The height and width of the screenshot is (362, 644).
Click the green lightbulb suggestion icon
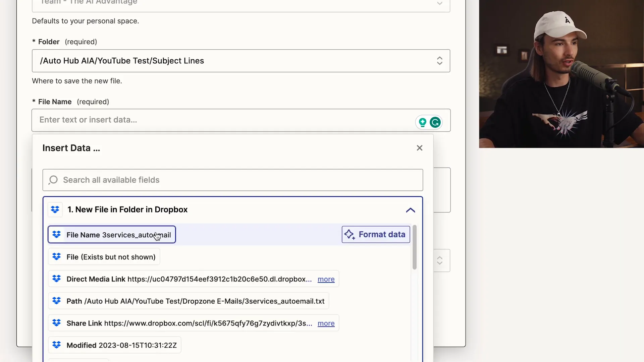click(x=423, y=122)
